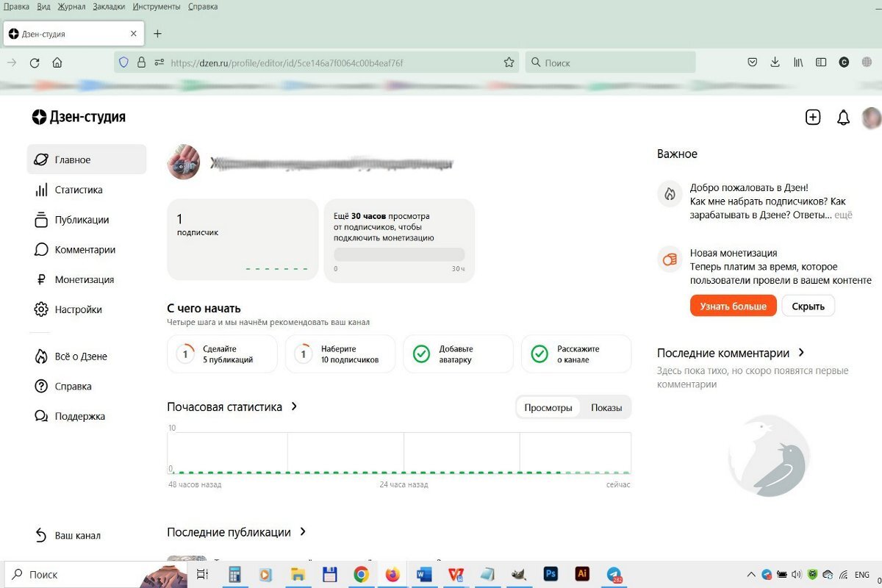The height and width of the screenshot is (588, 882).
Task: Open the Расскажите о канале step
Action: (576, 354)
